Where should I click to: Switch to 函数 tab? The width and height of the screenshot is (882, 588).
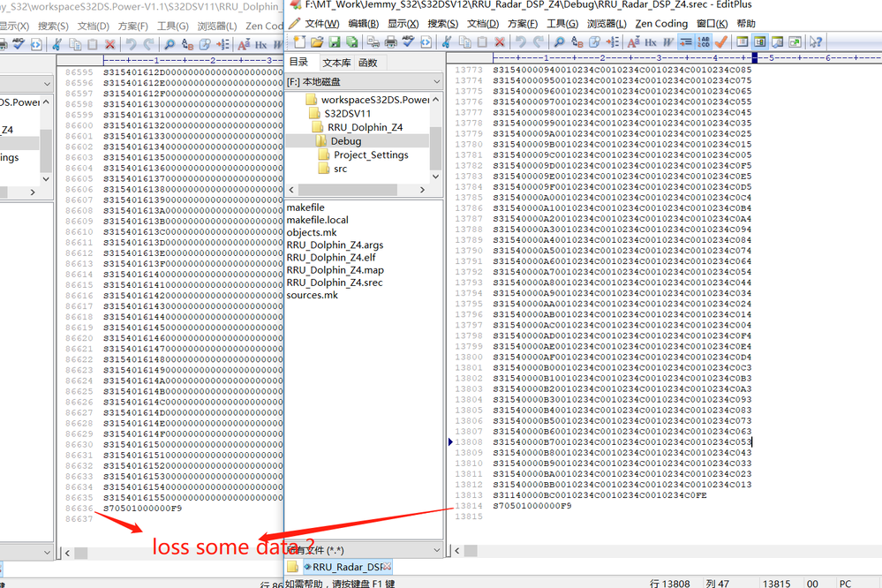368,63
